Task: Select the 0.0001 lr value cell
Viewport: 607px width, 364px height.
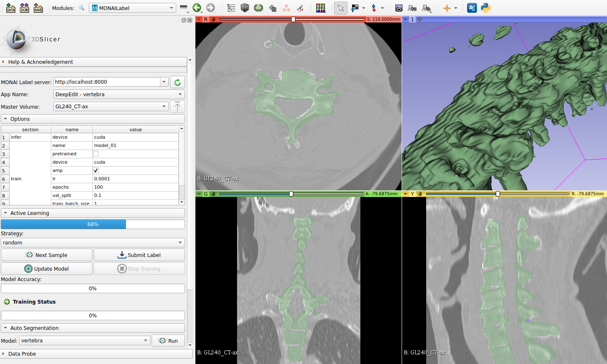Action: [x=135, y=179]
